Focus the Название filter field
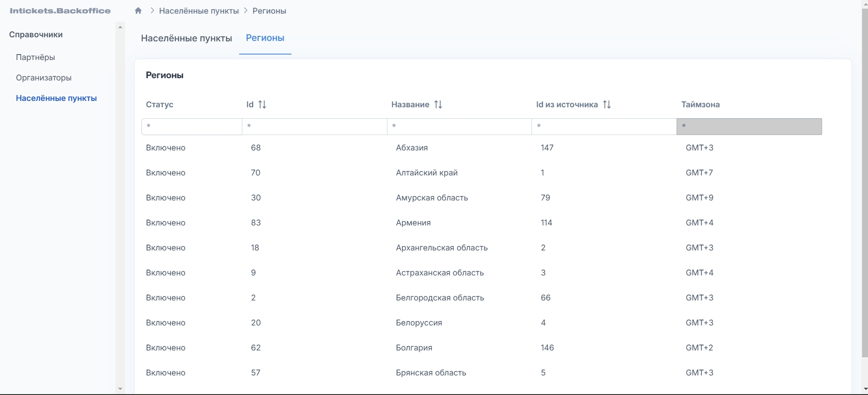868x395 pixels. (x=459, y=126)
